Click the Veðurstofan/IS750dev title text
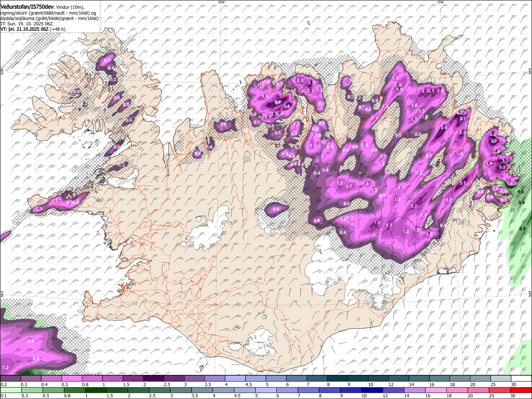This screenshot has width=532, height=399. click(27, 7)
